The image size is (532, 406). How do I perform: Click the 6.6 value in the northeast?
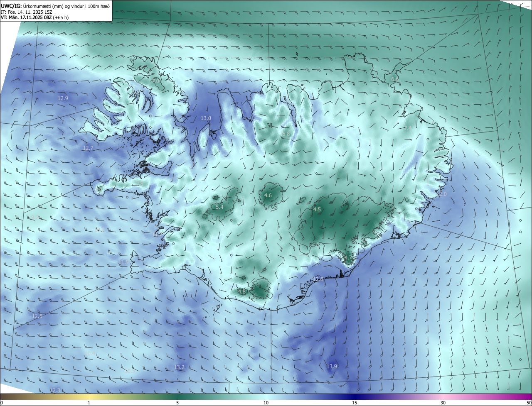(x=394, y=78)
